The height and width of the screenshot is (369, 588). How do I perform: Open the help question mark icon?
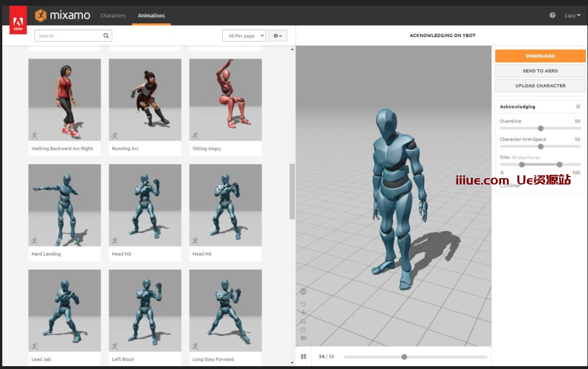pyautogui.click(x=552, y=15)
